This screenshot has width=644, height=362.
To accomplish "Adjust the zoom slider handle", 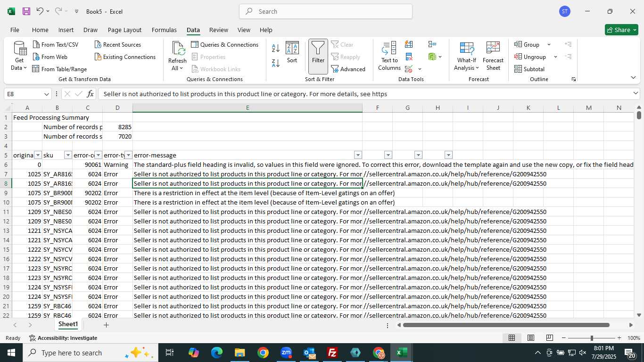I will [592, 338].
